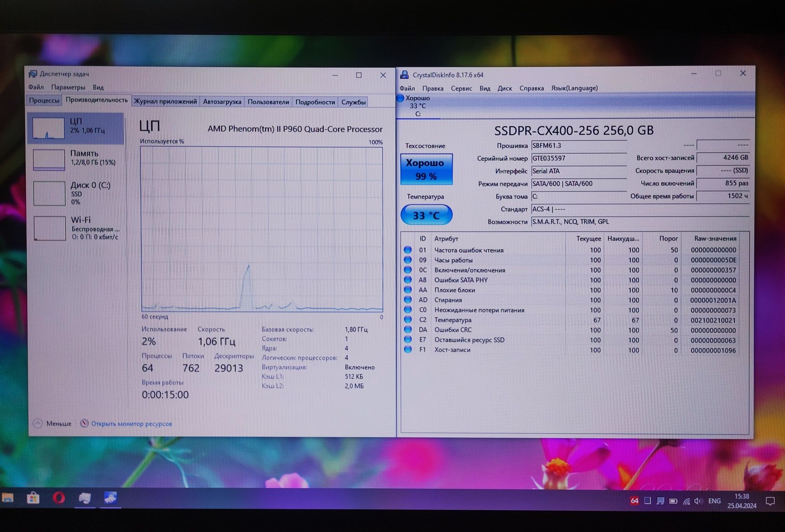
Task: Select drive C: Хорошо 33 °C tab
Action: pyautogui.click(x=417, y=106)
